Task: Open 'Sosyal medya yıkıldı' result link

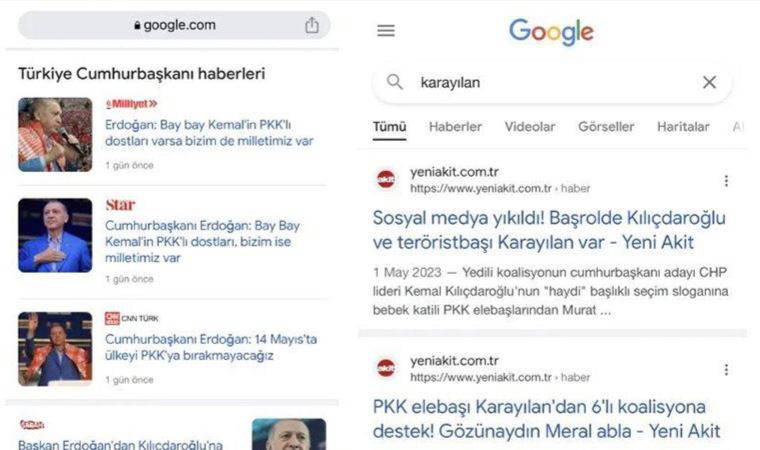Action: click(x=549, y=230)
